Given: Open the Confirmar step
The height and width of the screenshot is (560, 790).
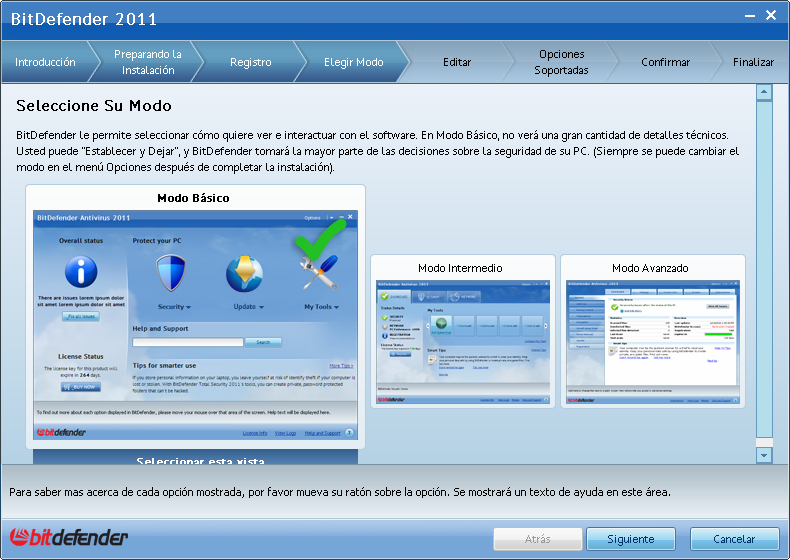Looking at the screenshot, I should (666, 62).
